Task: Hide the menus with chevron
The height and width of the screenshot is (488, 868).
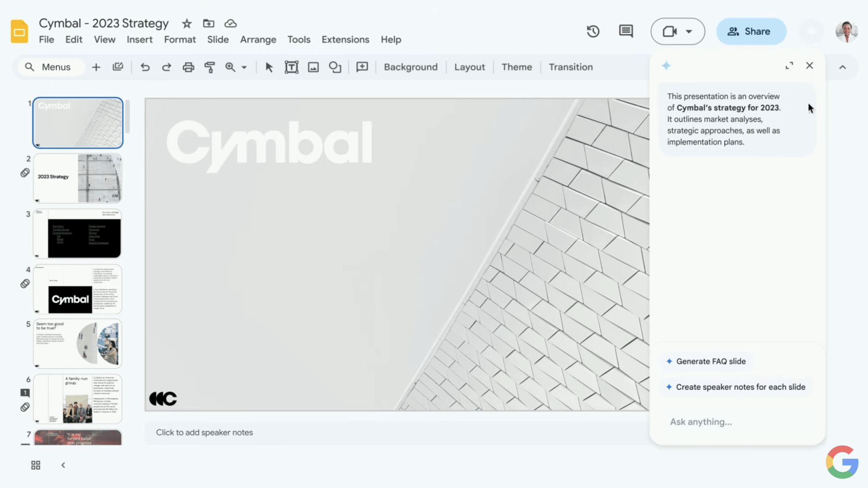Action: [x=842, y=67]
